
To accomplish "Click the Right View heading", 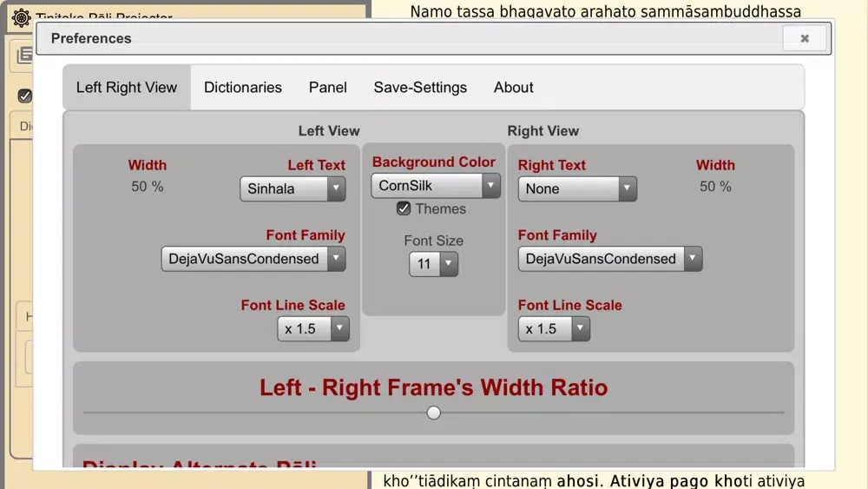I will tap(543, 130).
